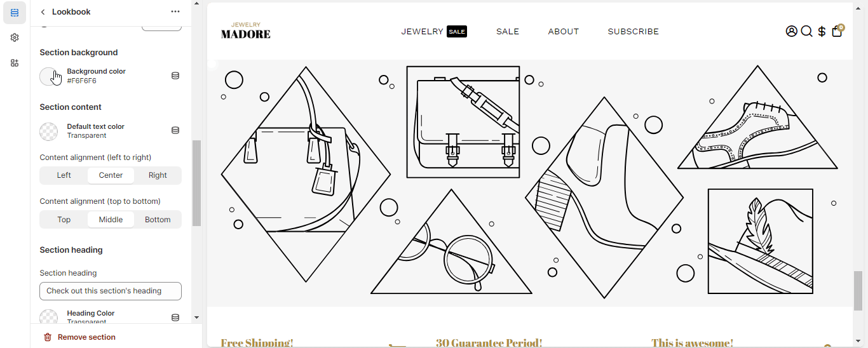The image size is (868, 348).
Task: Open theme settings gear icon
Action: (x=15, y=37)
